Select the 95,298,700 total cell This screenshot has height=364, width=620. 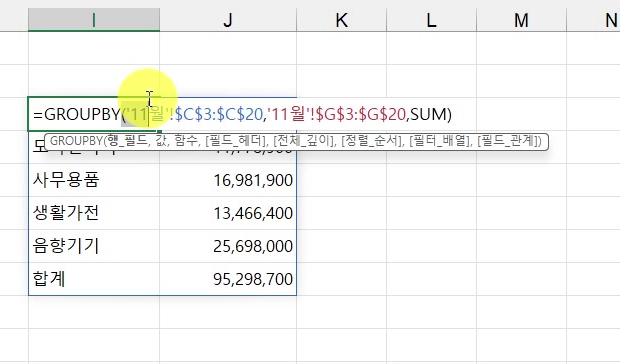point(228,279)
